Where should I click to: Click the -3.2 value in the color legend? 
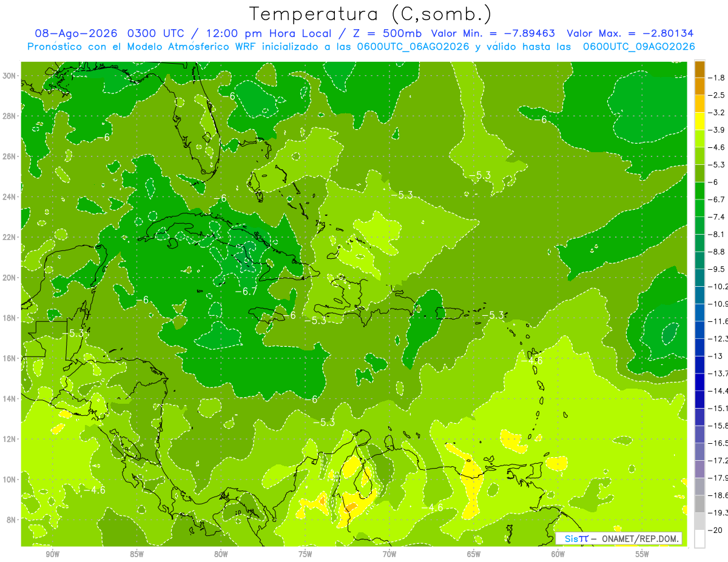point(716,113)
